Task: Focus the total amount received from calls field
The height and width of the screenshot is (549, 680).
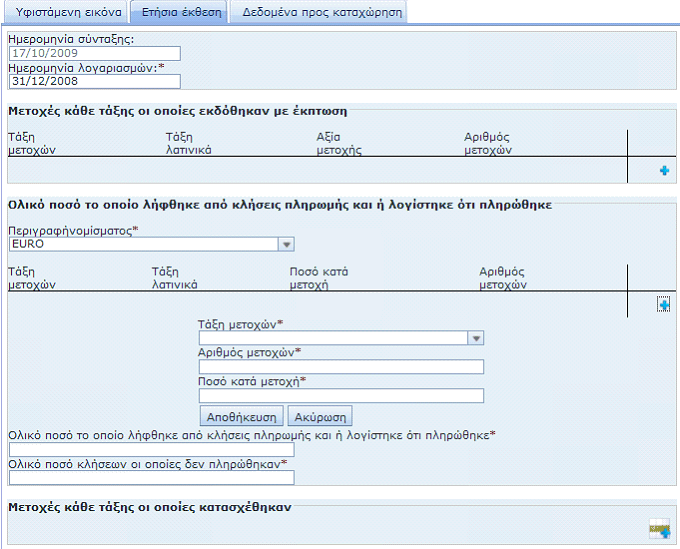Action: click(x=152, y=449)
